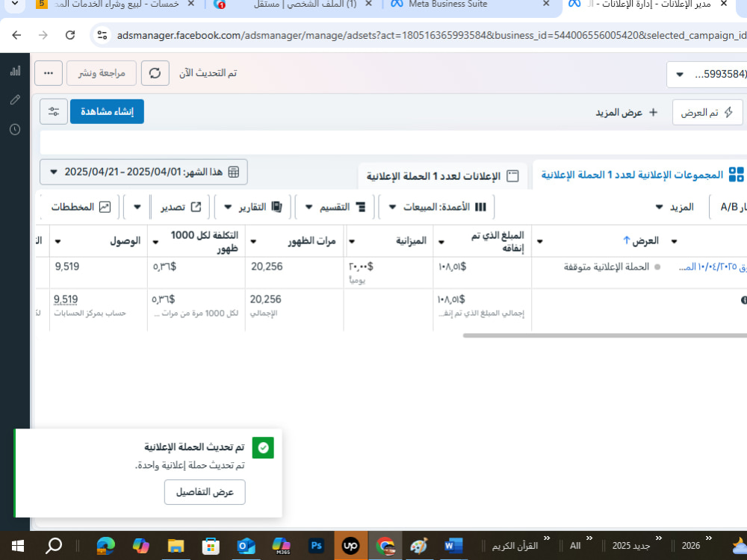747x560 pixels.
Task: Open site information icon in address bar
Action: click(x=102, y=35)
